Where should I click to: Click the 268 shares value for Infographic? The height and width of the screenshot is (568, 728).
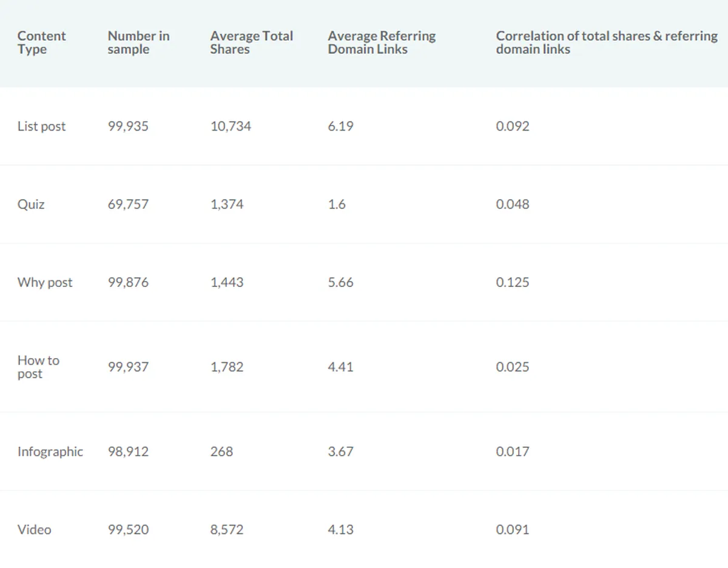(x=221, y=451)
